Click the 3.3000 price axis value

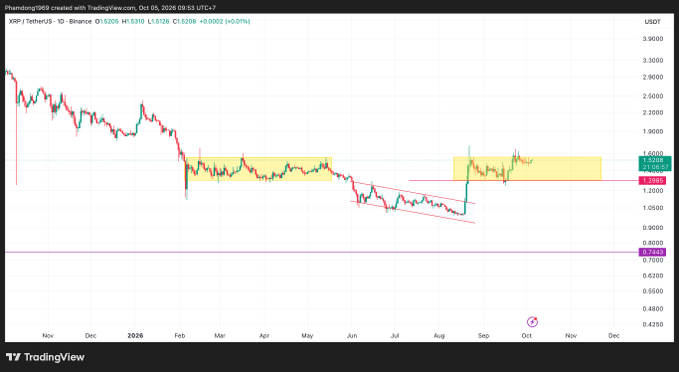click(x=653, y=60)
